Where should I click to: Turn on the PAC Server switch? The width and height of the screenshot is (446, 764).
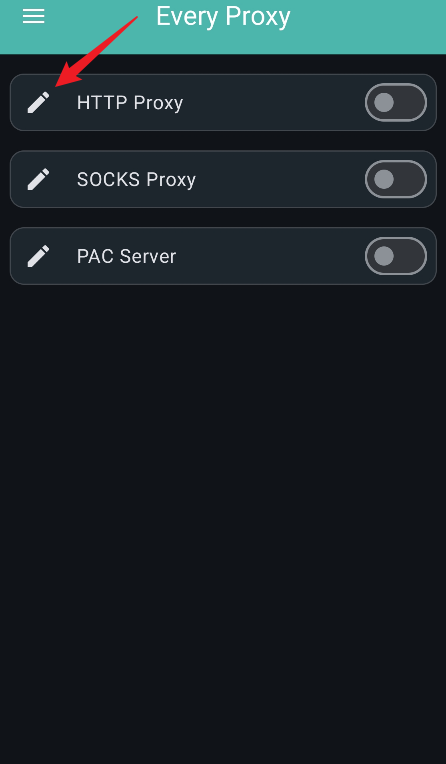coord(396,256)
